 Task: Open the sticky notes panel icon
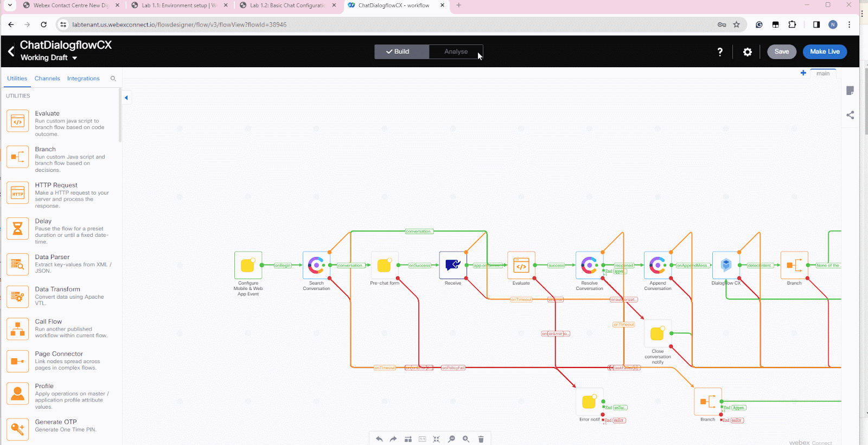pyautogui.click(x=850, y=91)
